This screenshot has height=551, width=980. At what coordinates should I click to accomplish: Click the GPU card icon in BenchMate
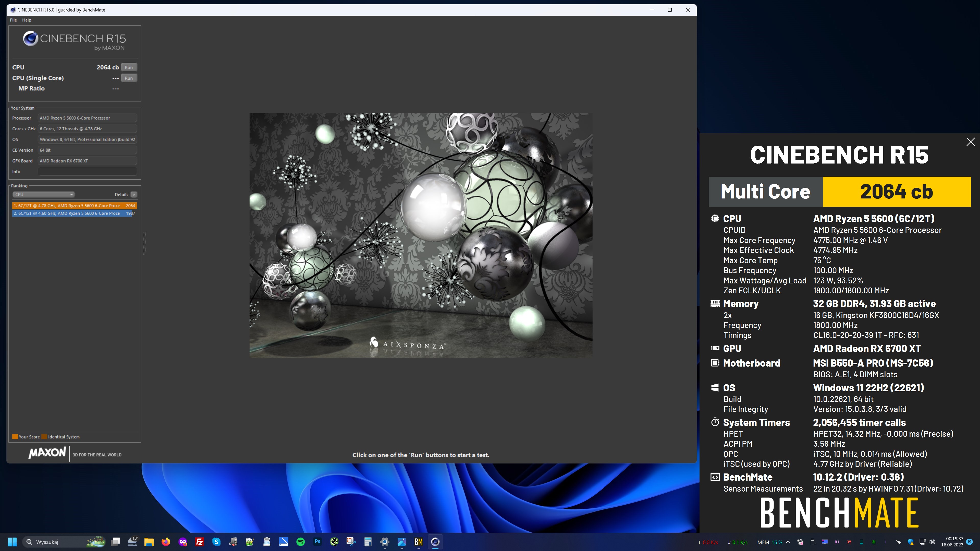715,348
